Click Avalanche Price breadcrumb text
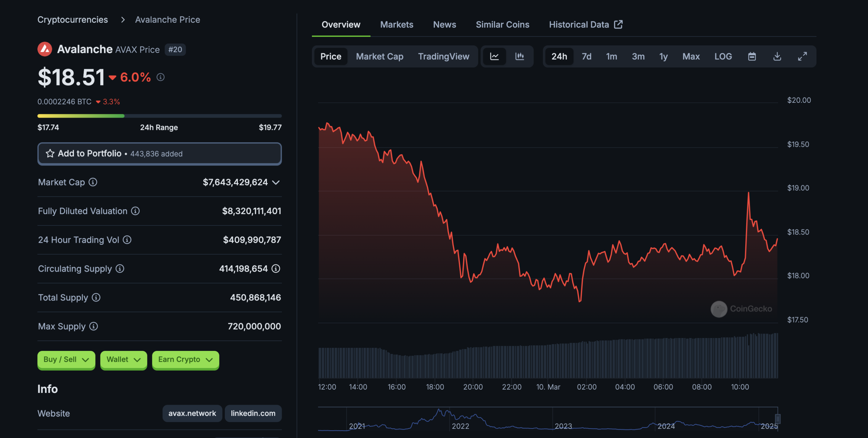The width and height of the screenshot is (868, 438). tap(167, 20)
